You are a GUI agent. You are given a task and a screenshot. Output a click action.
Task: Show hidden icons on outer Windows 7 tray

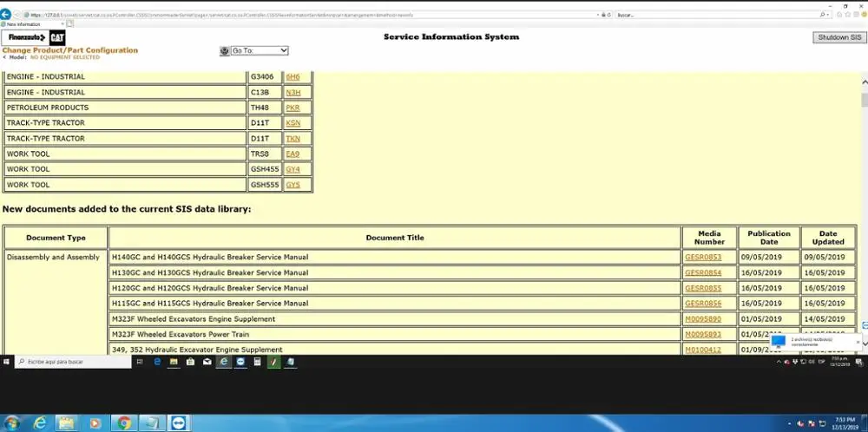click(x=789, y=423)
